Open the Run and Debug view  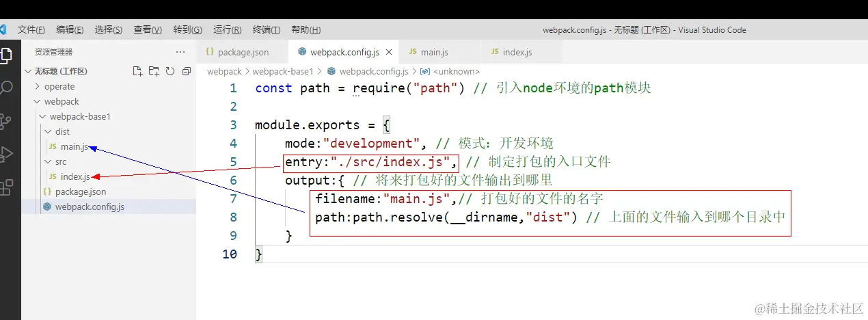[6, 154]
